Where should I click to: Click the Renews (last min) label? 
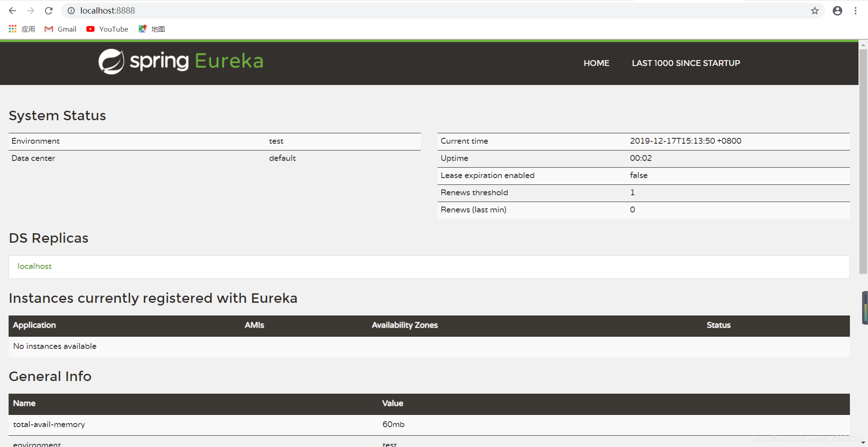pos(473,210)
